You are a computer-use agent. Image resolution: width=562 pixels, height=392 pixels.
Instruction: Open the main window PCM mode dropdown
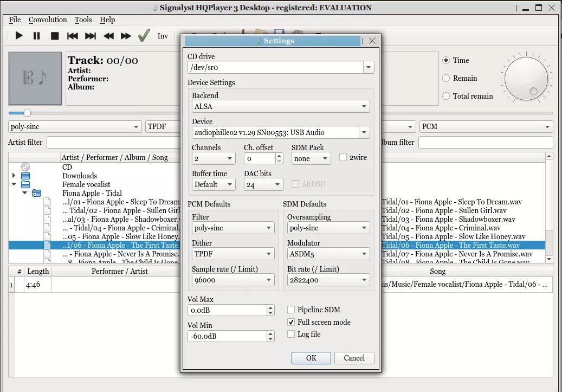(486, 127)
